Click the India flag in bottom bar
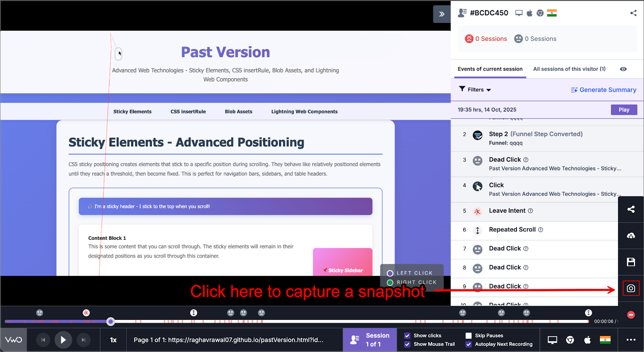The image size is (644, 352). (x=605, y=340)
